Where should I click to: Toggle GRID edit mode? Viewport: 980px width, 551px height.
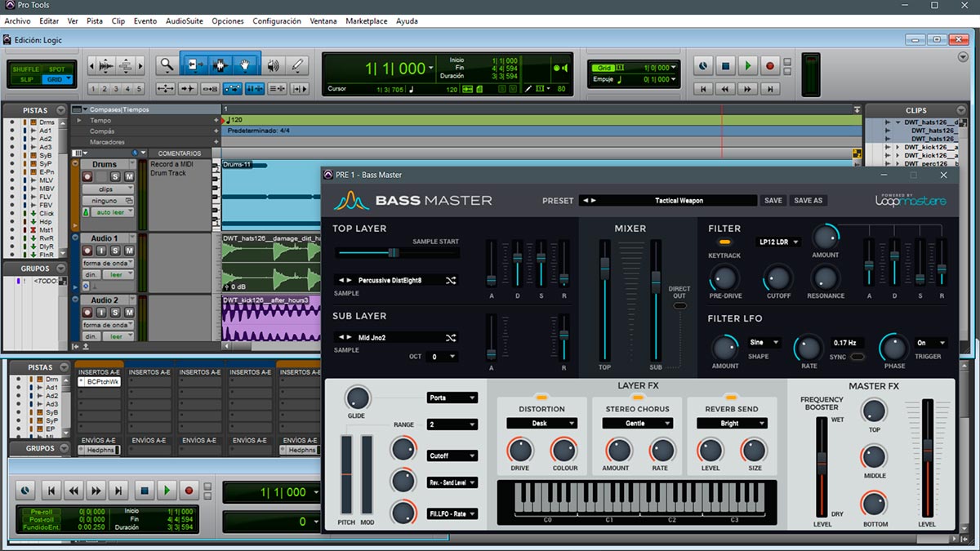point(56,79)
